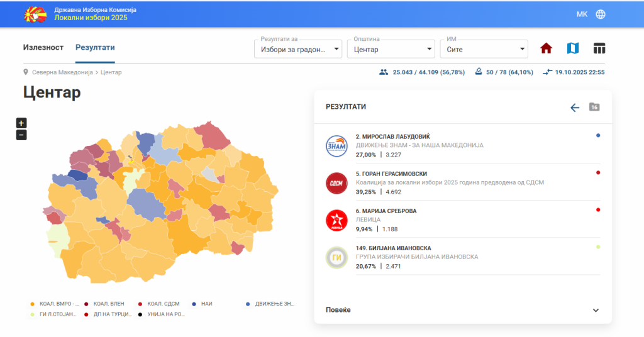Toggle the КОАЛ. ВМРО legend entry

click(x=55, y=304)
